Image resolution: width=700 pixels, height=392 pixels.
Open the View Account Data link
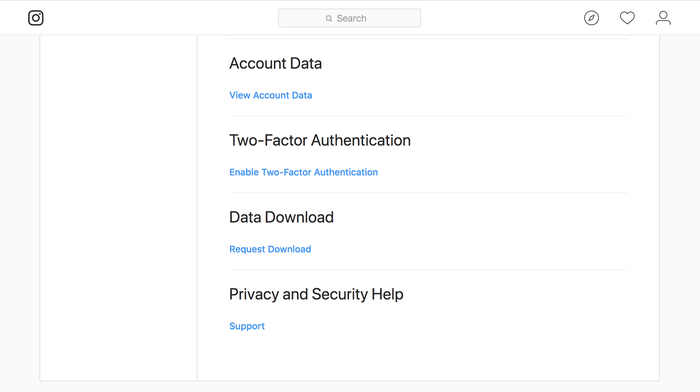(x=271, y=95)
